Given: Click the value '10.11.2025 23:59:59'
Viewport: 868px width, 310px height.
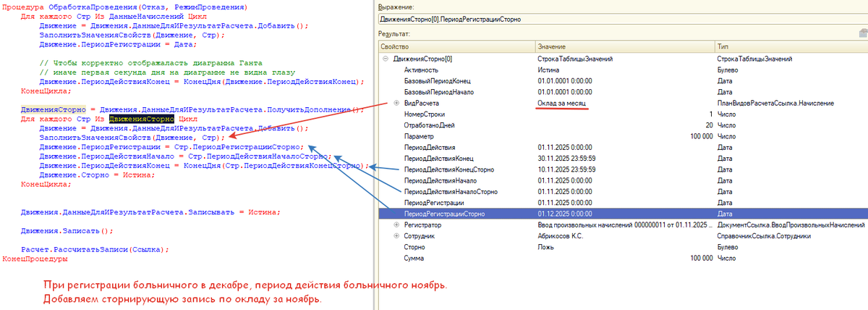Looking at the screenshot, I should (x=567, y=169).
